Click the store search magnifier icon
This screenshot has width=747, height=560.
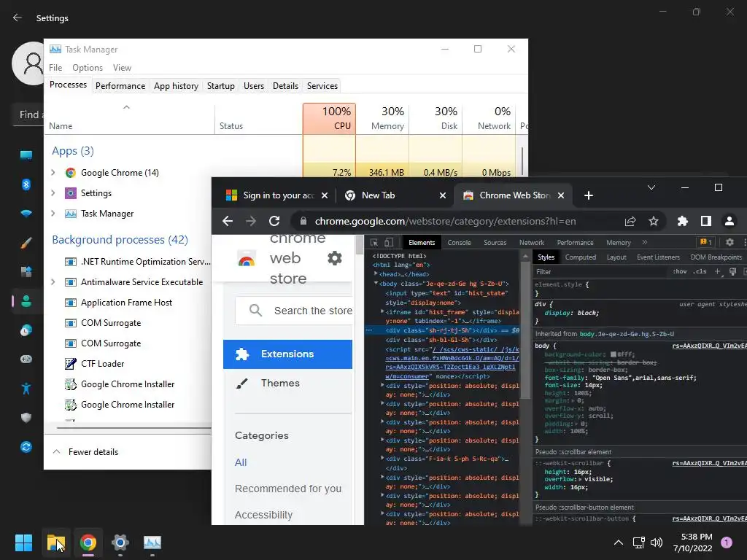click(255, 311)
